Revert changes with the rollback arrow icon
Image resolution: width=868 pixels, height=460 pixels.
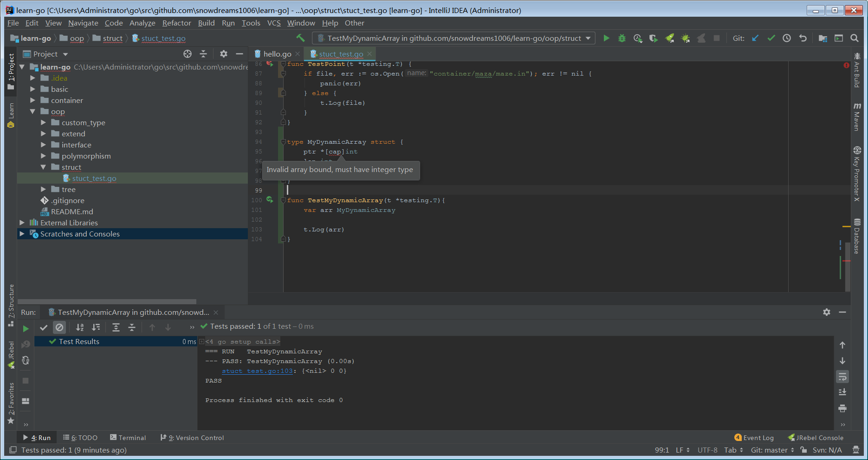(803, 38)
